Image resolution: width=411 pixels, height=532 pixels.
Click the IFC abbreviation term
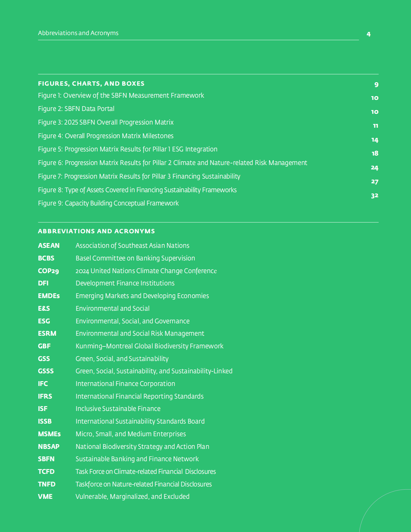point(43,384)
